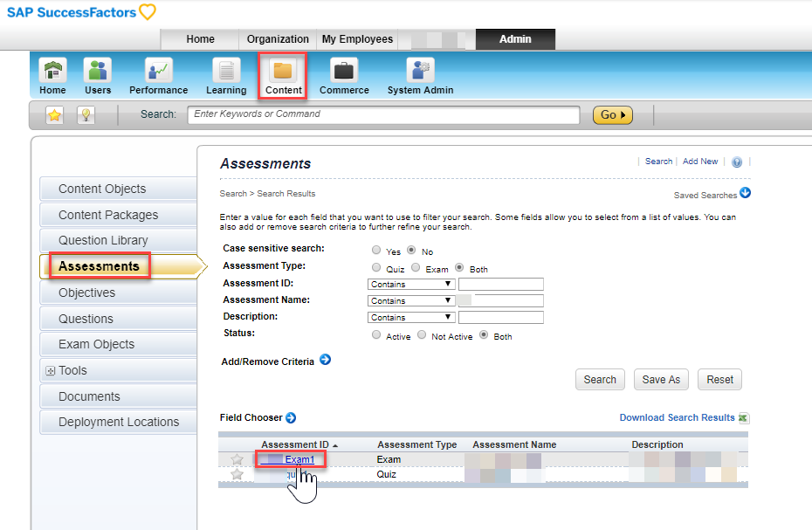Screen dimensions: 812x530
Task: Open Questions in sidebar
Action: coord(119,319)
